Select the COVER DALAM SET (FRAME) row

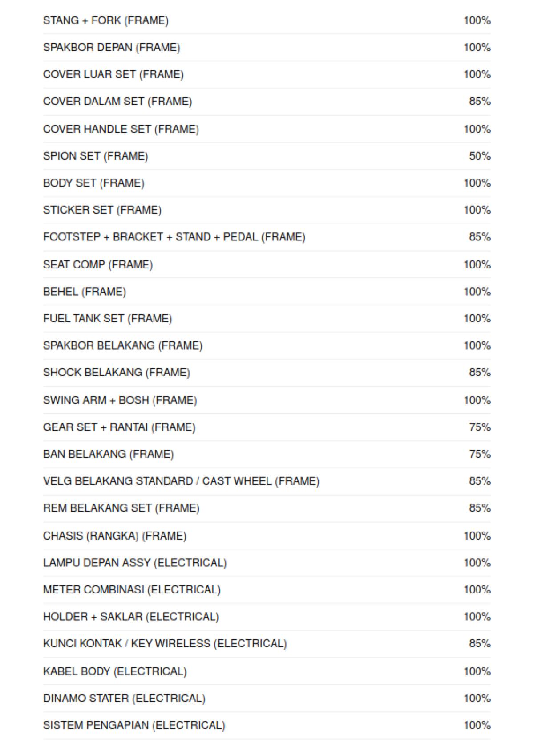pyautogui.click(x=117, y=102)
